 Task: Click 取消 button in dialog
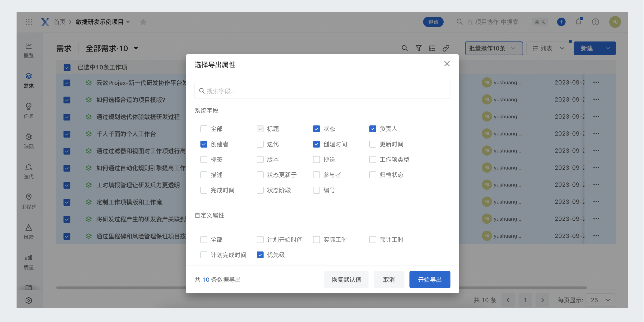[x=389, y=280]
